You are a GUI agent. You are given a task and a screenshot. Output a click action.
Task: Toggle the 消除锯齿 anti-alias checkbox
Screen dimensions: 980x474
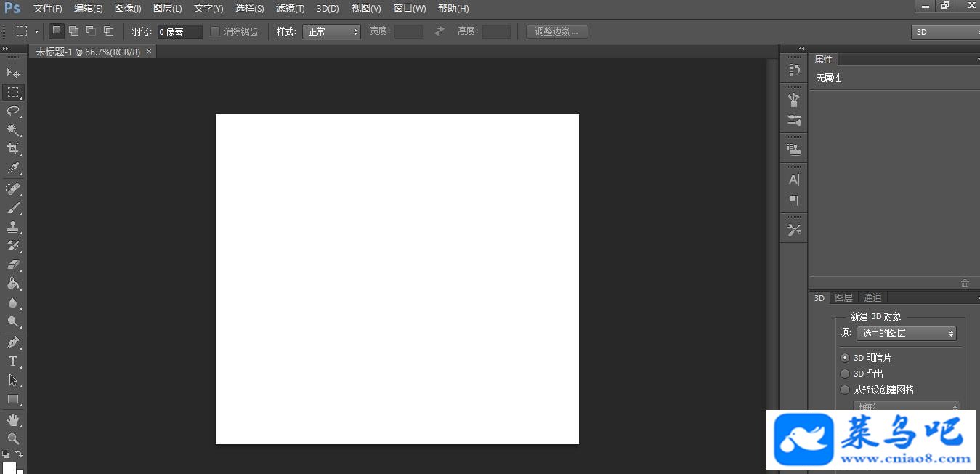[215, 31]
